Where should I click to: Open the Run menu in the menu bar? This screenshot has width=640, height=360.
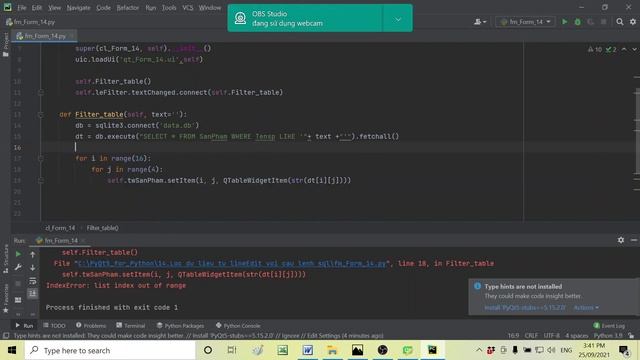(151, 8)
